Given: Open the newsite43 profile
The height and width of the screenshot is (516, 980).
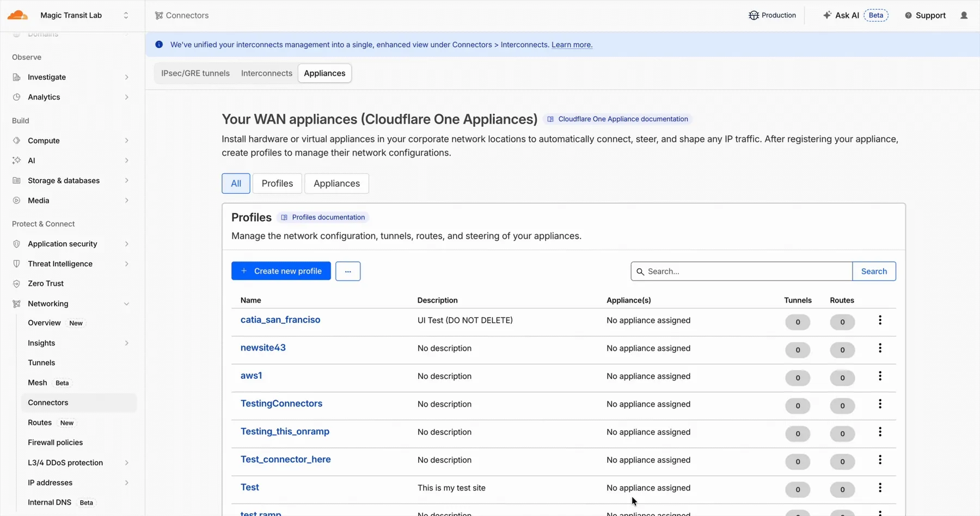Looking at the screenshot, I should point(263,348).
